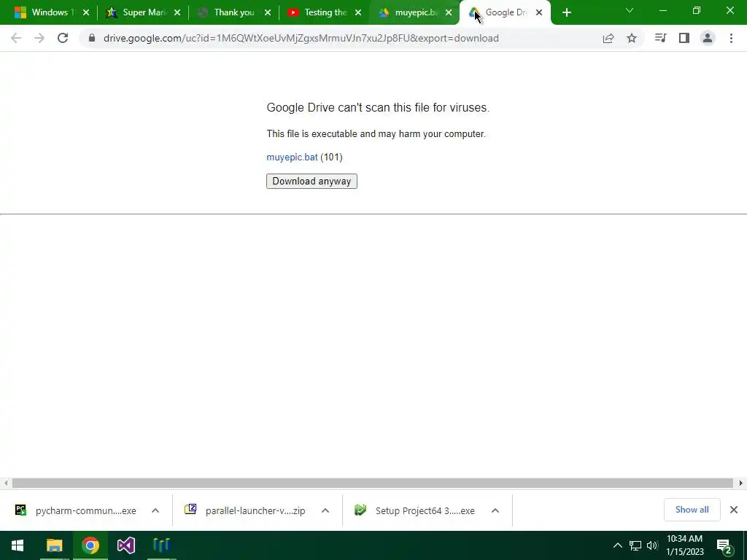
Task: Open the notification center icon
Action: [x=724, y=545]
